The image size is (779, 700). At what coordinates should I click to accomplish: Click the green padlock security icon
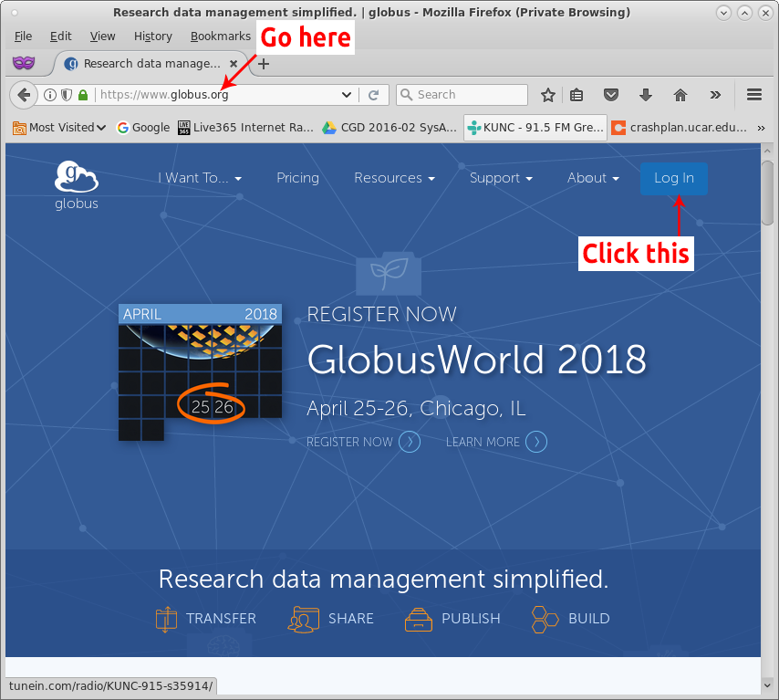pos(83,95)
